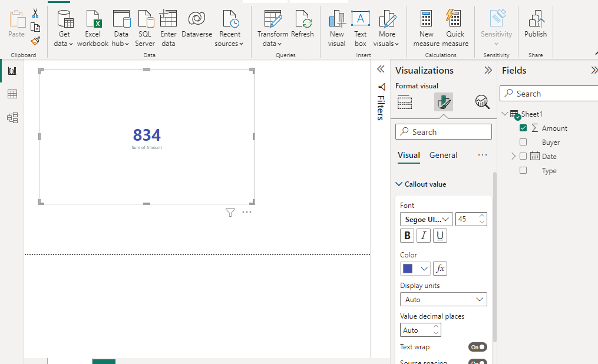Insert a Text box

coord(361,29)
